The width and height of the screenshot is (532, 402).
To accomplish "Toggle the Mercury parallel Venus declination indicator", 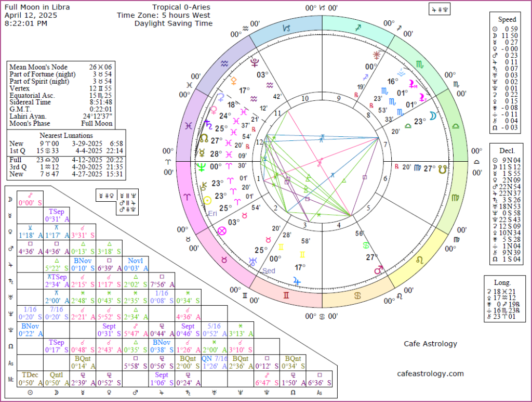I will tap(106, 196).
